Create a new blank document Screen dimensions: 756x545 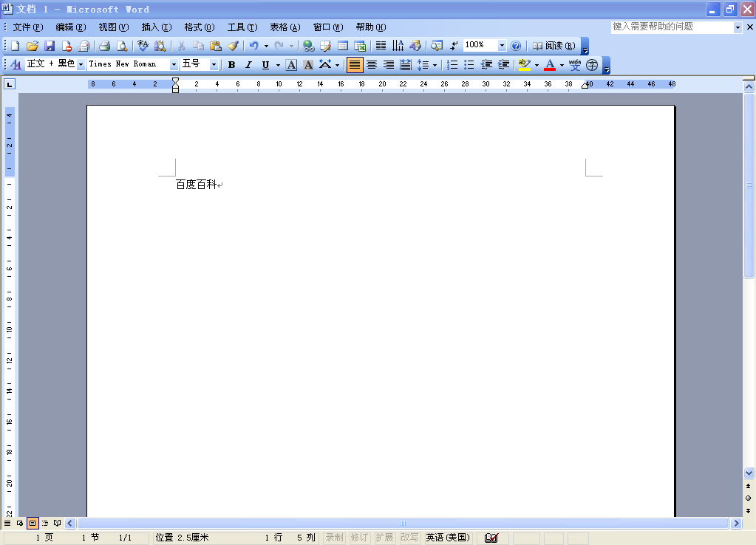click(15, 46)
